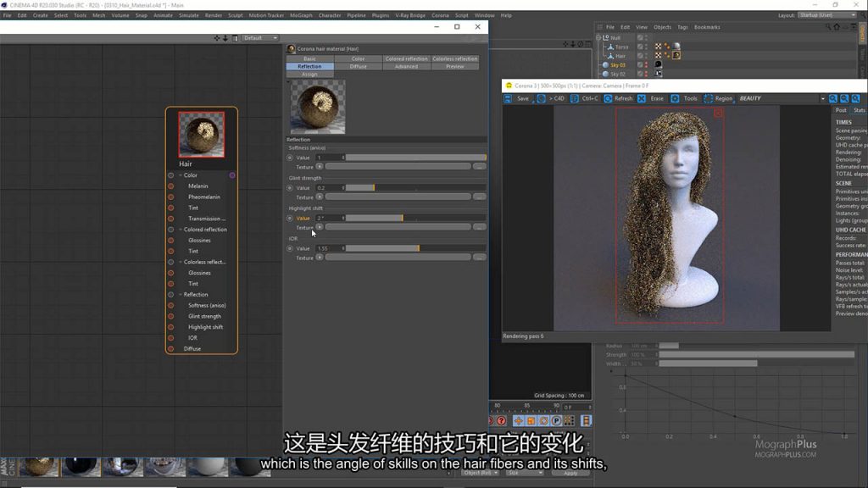Click the Torso object icon in Object Manager

pyautogui.click(x=610, y=47)
